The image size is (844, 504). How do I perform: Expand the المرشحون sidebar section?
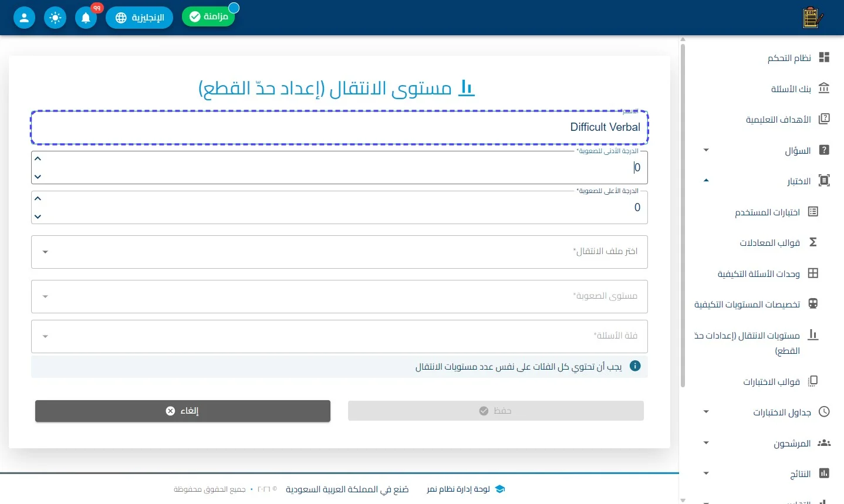coord(706,443)
